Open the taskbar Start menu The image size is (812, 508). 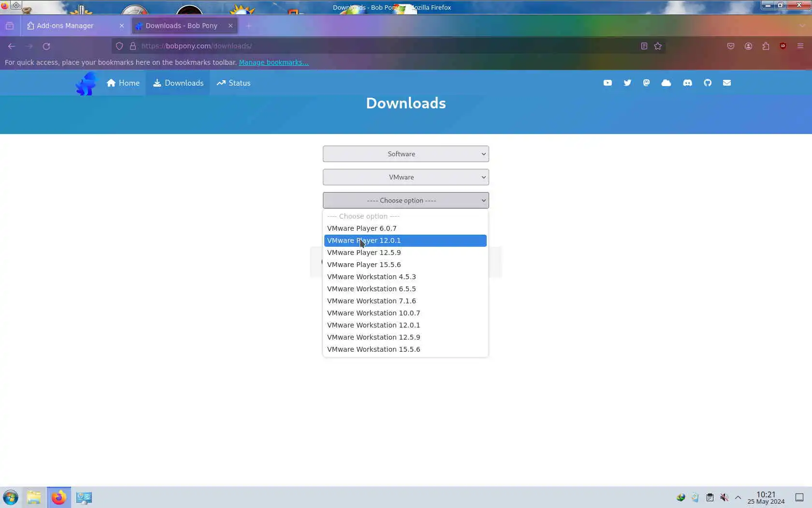[11, 497]
